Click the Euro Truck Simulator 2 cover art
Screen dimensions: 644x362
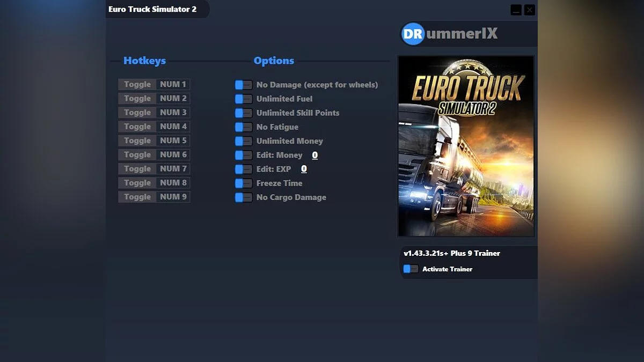pyautogui.click(x=466, y=145)
